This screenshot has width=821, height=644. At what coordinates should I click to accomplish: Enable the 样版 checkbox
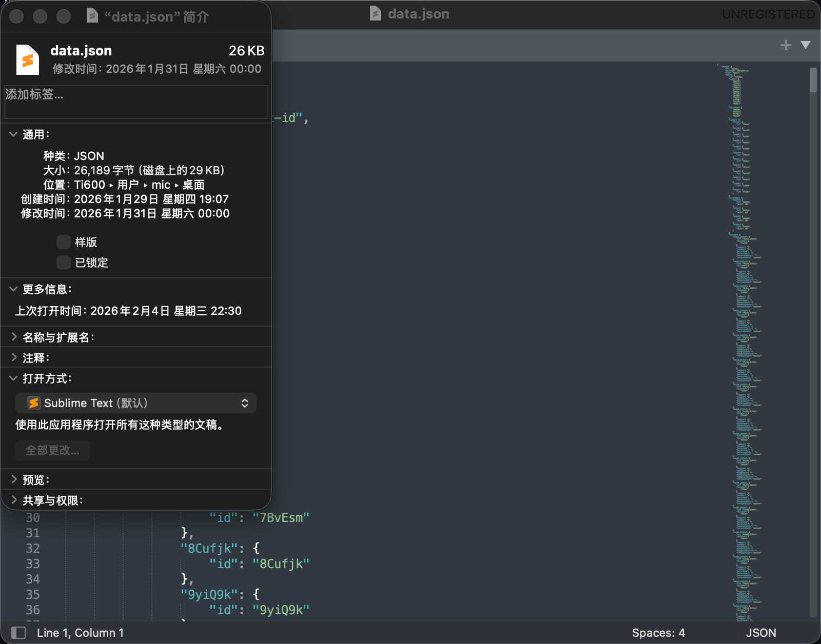[x=64, y=242]
